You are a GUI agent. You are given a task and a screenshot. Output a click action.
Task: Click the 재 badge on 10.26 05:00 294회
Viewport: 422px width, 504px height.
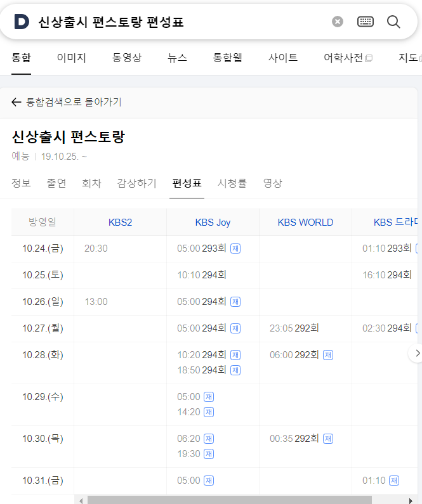click(235, 302)
